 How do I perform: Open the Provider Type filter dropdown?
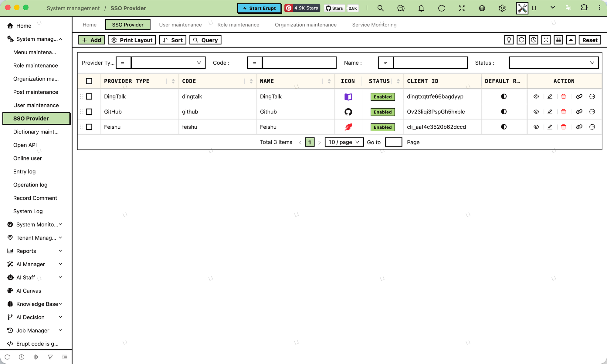[168, 63]
